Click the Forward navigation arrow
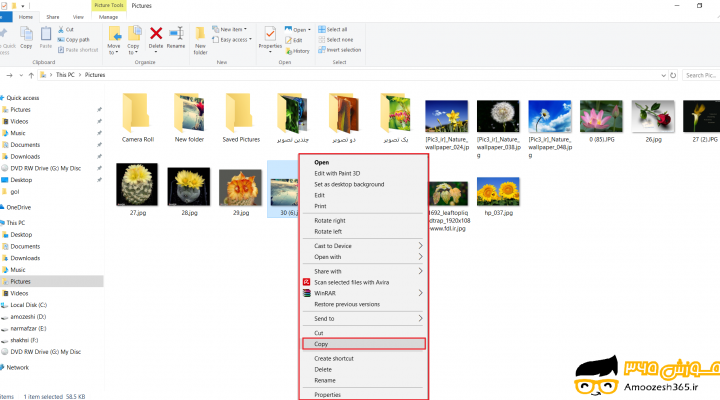The width and height of the screenshot is (720, 400). coord(9,75)
